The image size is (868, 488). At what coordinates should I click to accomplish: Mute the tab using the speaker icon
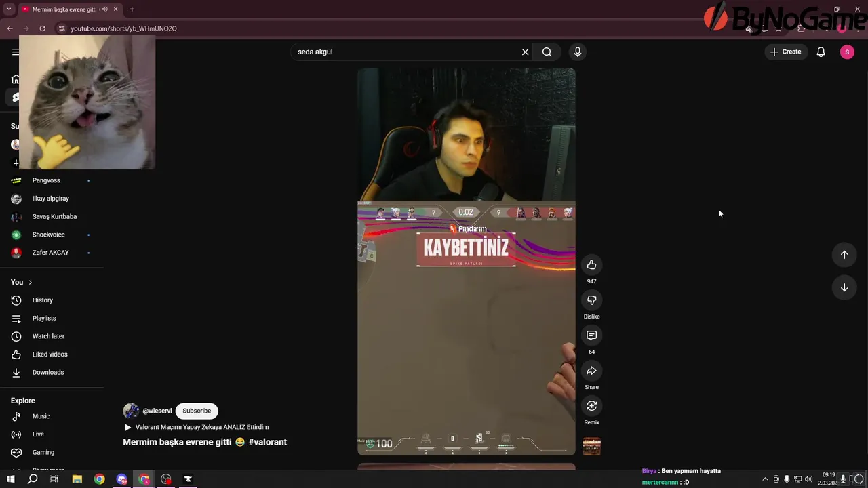(104, 9)
